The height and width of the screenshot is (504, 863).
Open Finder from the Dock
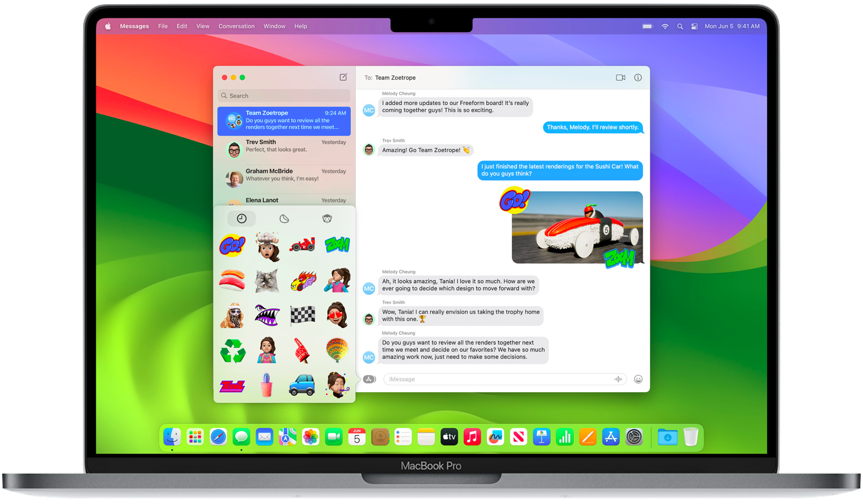tap(172, 437)
